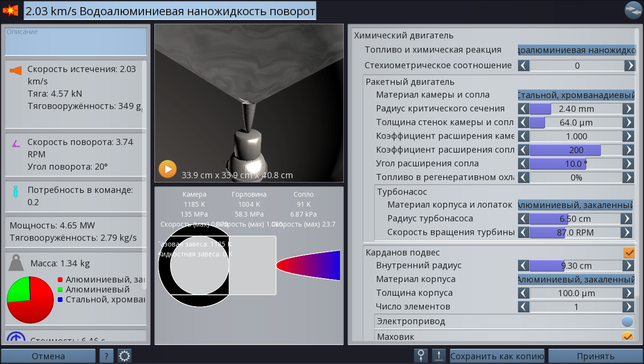Image resolution: width=644 pixels, height=364 pixels.
Task: Click the orange exhaust velocity icon
Action: (x=16, y=71)
